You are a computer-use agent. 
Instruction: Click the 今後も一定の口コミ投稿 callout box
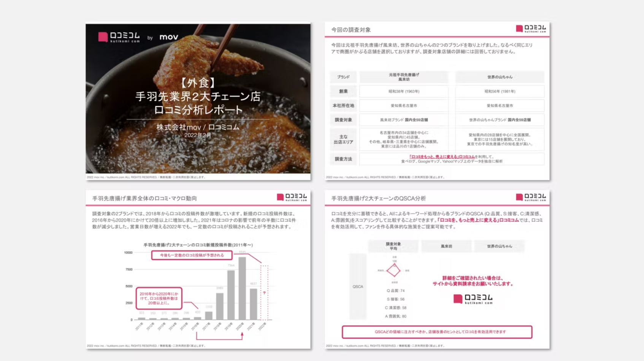pyautogui.click(x=192, y=256)
